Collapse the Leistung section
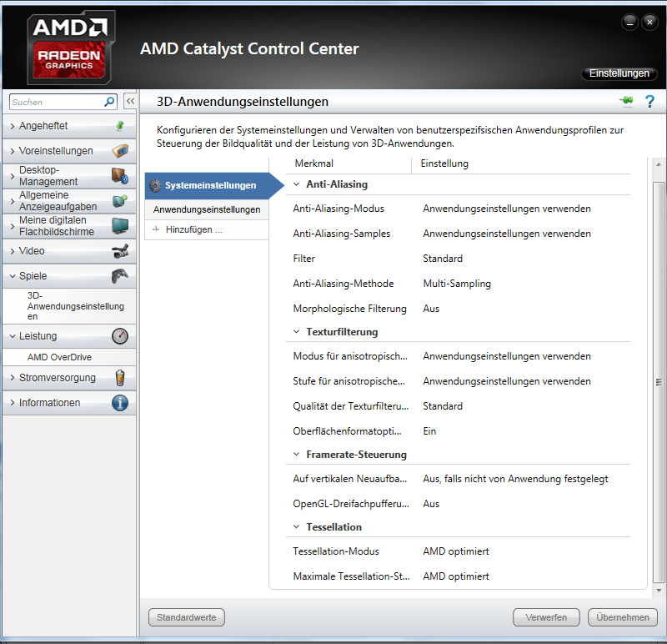Image resolution: width=667 pixels, height=644 pixels. coord(13,336)
